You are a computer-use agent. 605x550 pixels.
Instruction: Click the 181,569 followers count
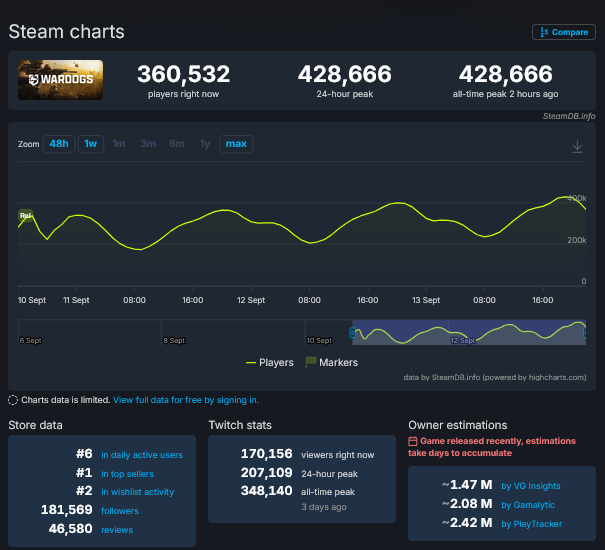coord(67,510)
